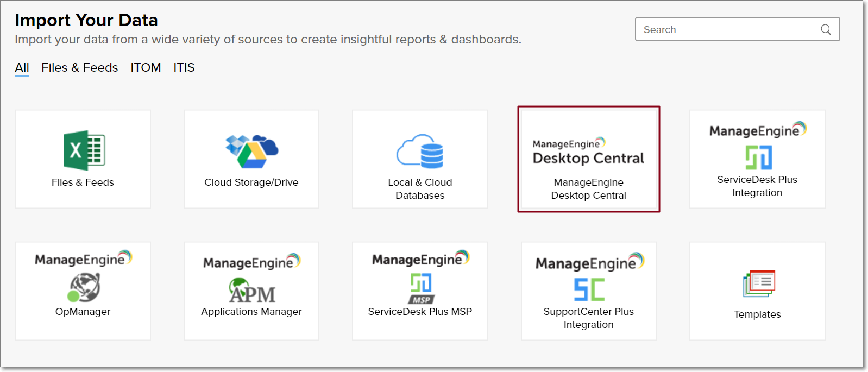Screen dimensions: 868x372
Task: Click the 'Cloud Storage/Drive' label
Action: 251,182
